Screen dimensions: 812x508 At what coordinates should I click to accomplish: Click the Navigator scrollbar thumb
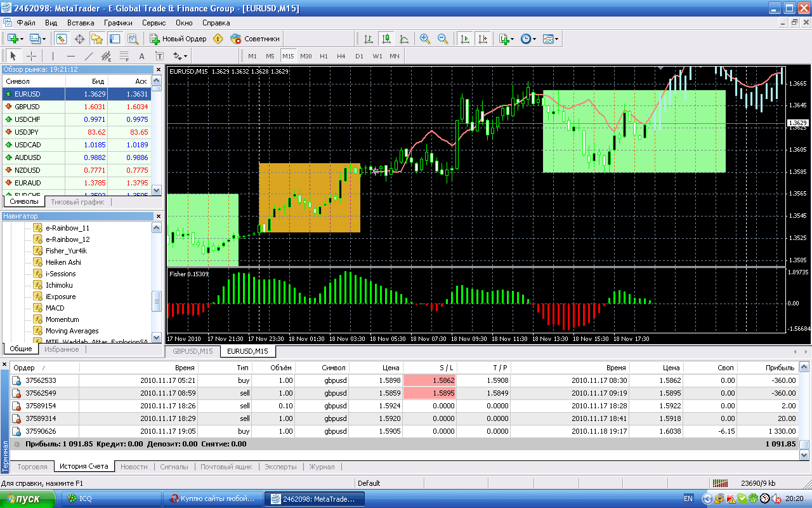point(157,302)
